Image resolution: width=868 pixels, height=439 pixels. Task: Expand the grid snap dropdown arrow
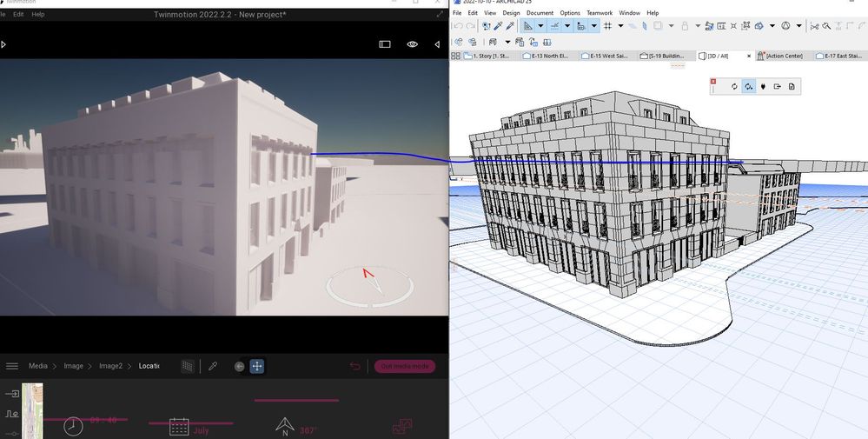pos(620,26)
